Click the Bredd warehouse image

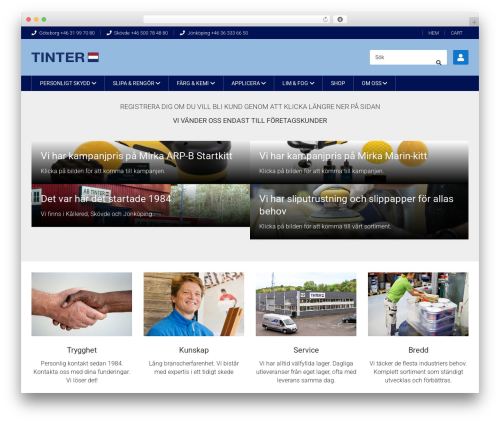(x=418, y=304)
